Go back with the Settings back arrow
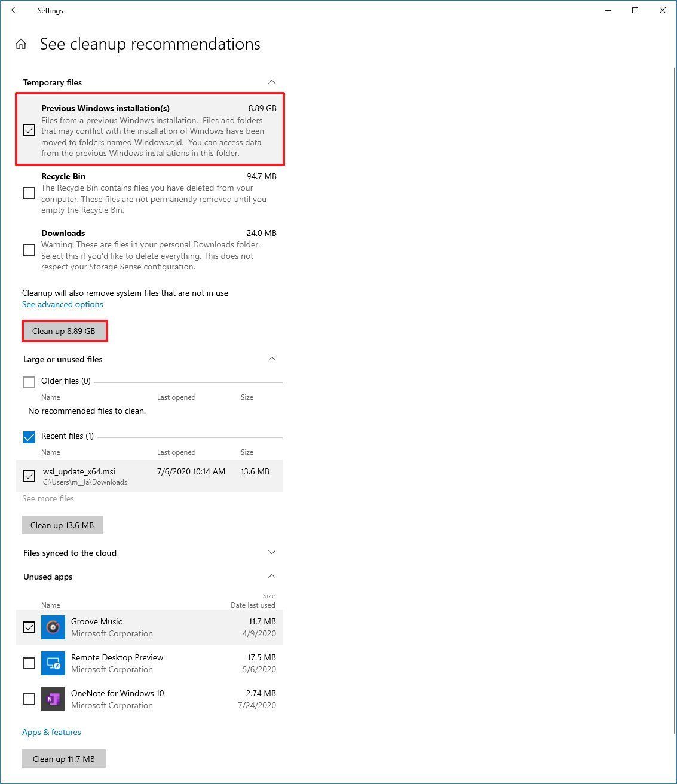This screenshot has height=784, width=677. [15, 10]
